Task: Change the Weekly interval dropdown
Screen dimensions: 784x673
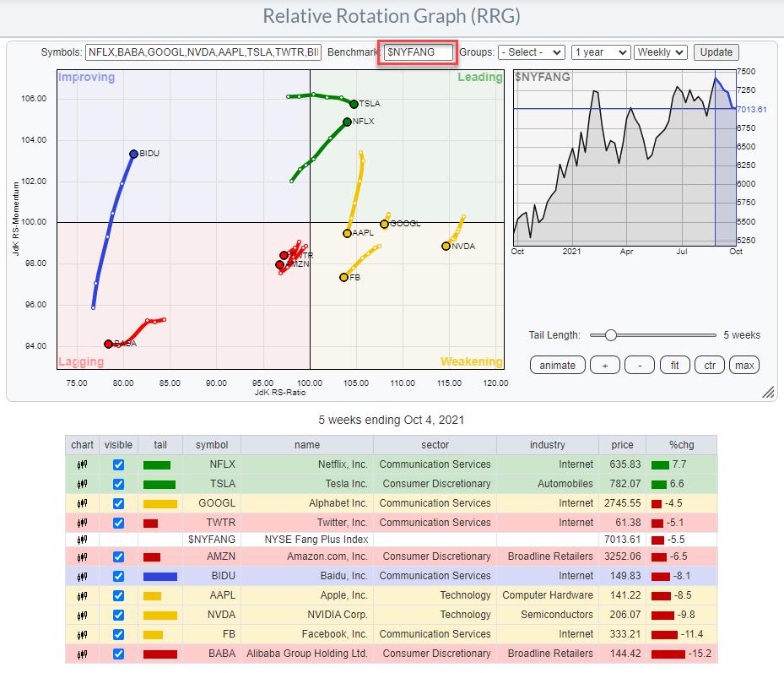Action: click(x=661, y=52)
